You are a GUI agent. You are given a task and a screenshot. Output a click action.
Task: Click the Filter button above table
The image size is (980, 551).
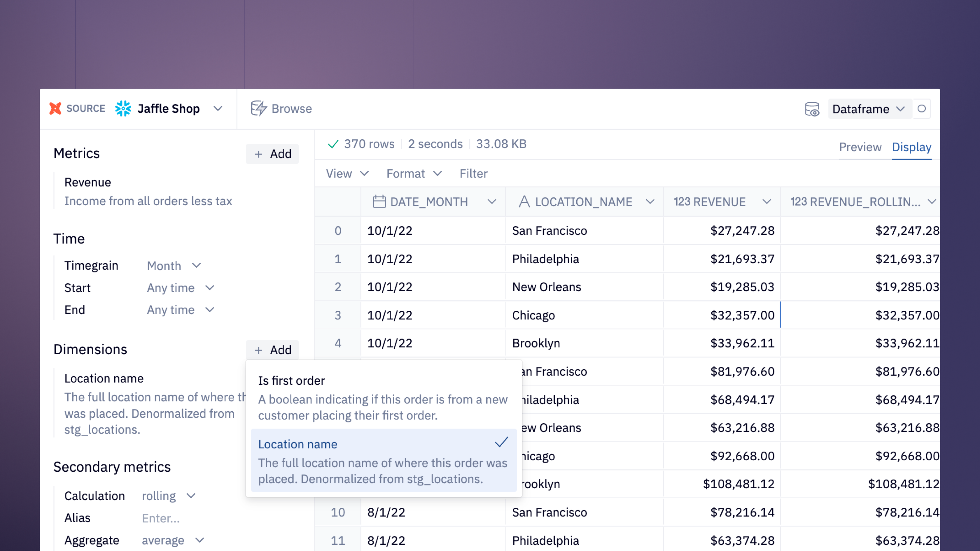pyautogui.click(x=473, y=174)
